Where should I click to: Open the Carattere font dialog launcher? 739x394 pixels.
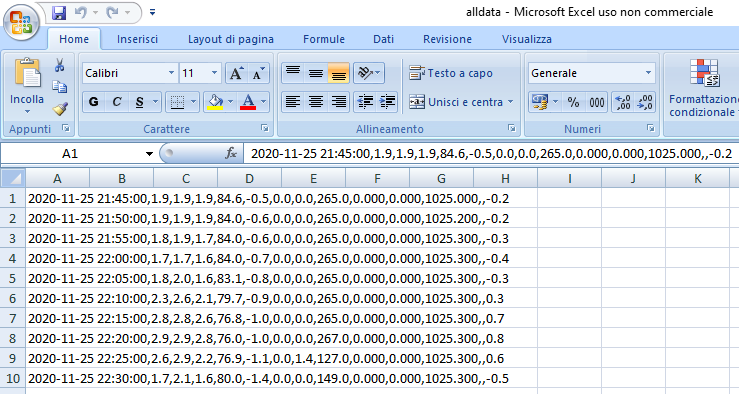[265, 128]
